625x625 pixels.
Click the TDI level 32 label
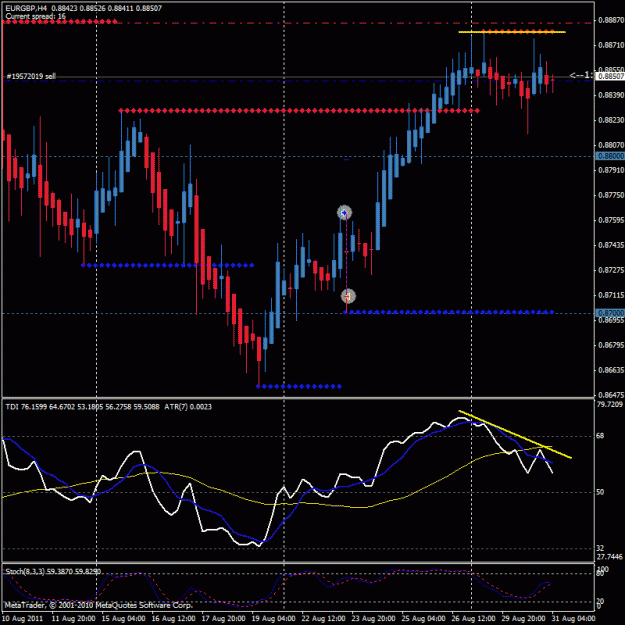coord(600,548)
